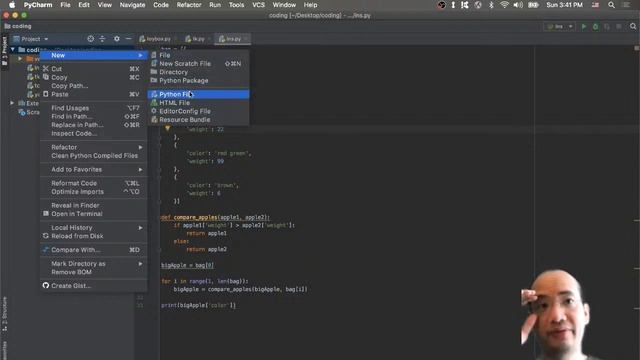This screenshot has width=640, height=360.
Task: Click the Cut scissors icon in context menu
Action: [46, 69]
